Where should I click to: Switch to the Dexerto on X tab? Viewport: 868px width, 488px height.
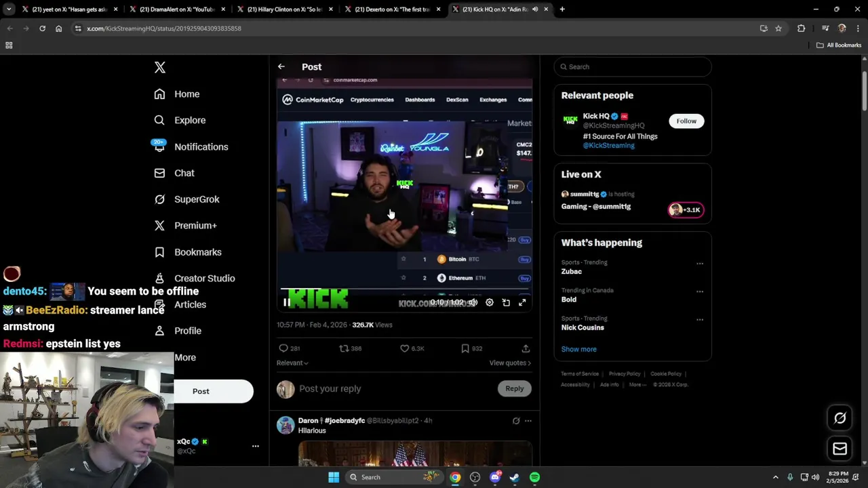click(x=393, y=9)
